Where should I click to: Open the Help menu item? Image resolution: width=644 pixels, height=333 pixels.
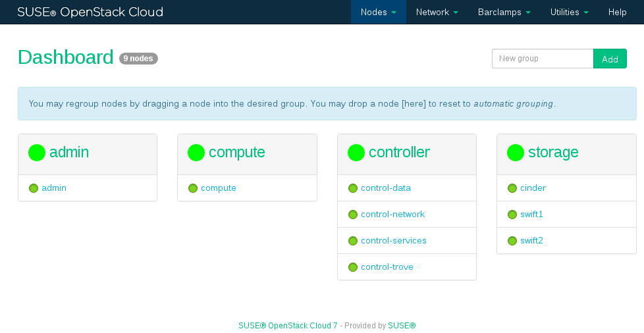(x=617, y=12)
